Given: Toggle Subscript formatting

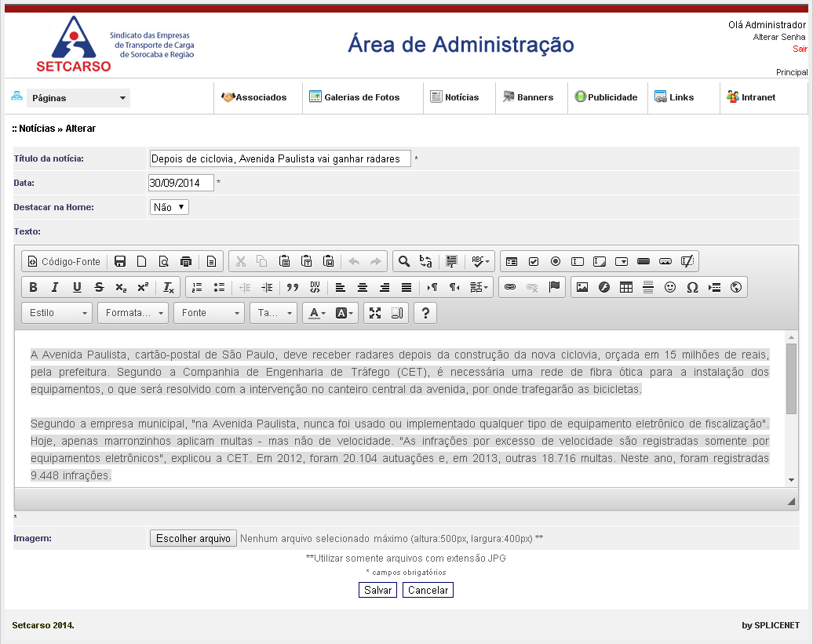Looking at the screenshot, I should coord(122,287).
